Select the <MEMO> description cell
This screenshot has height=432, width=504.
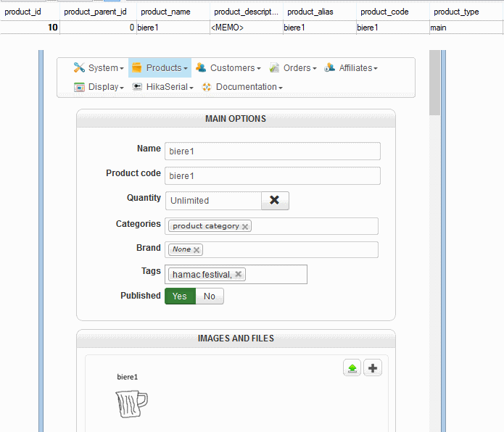(247, 28)
